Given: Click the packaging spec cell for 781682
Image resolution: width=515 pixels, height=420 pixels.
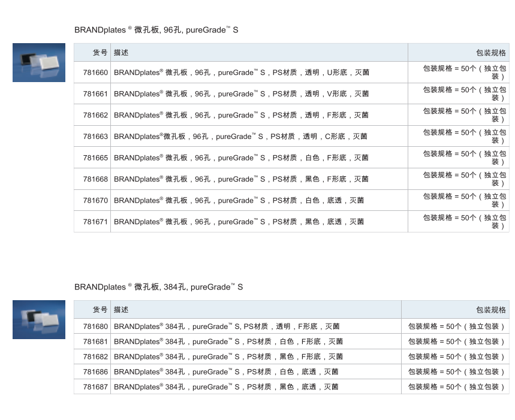Looking at the screenshot, I should coord(456,356).
